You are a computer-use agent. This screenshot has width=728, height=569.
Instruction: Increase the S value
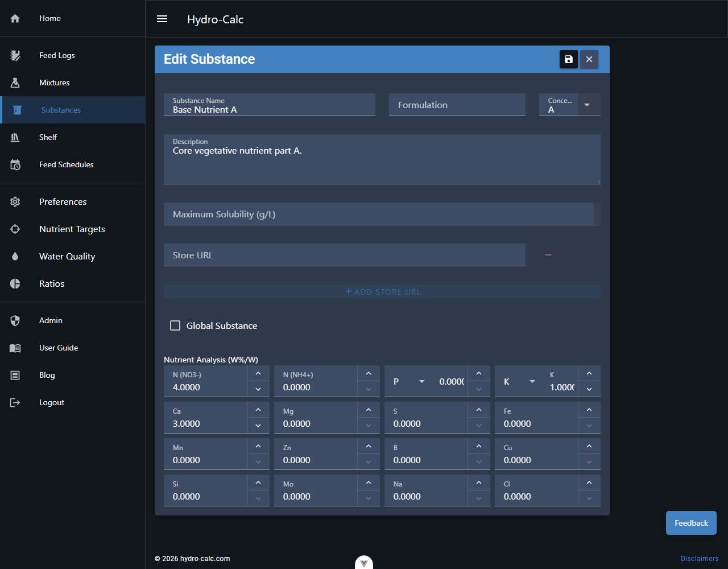[x=479, y=410]
